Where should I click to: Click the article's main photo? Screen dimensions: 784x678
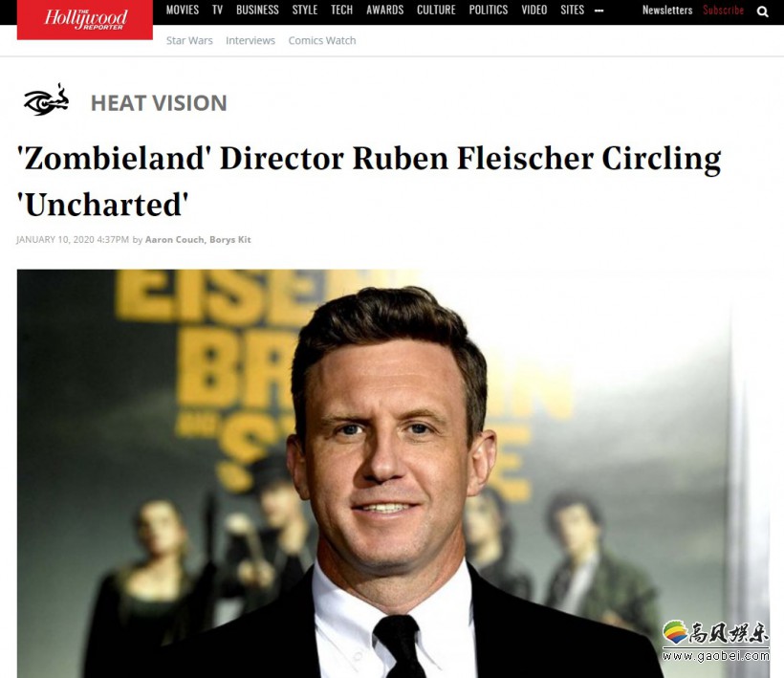(x=394, y=473)
